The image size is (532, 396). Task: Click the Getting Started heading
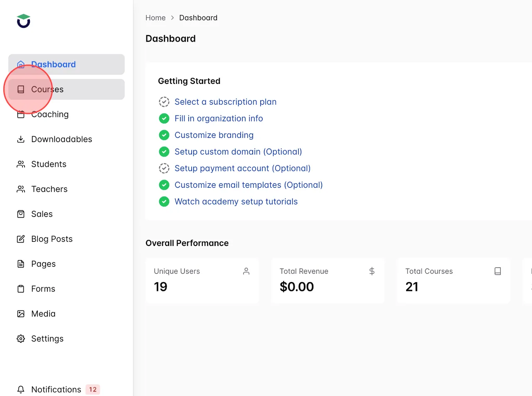189,81
